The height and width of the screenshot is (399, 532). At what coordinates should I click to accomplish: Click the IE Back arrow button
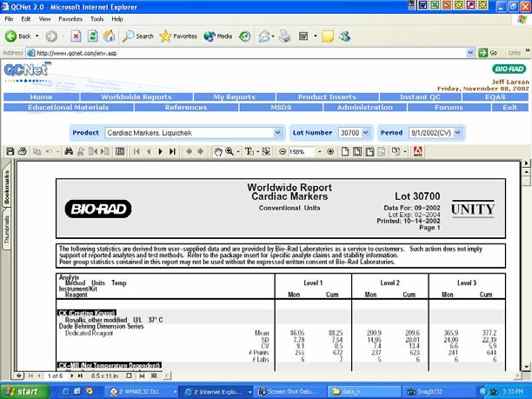pyautogui.click(x=17, y=36)
